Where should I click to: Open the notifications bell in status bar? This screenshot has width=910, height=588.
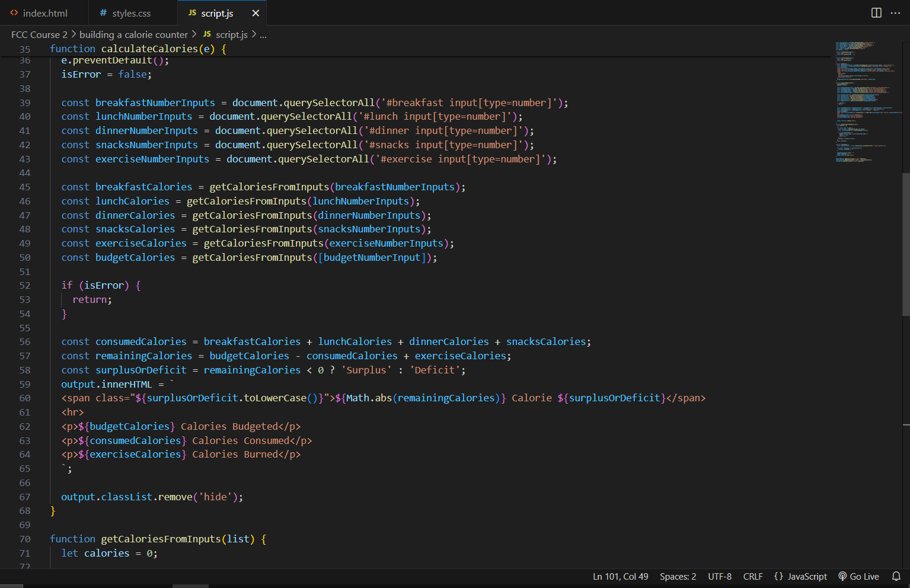pos(896,576)
